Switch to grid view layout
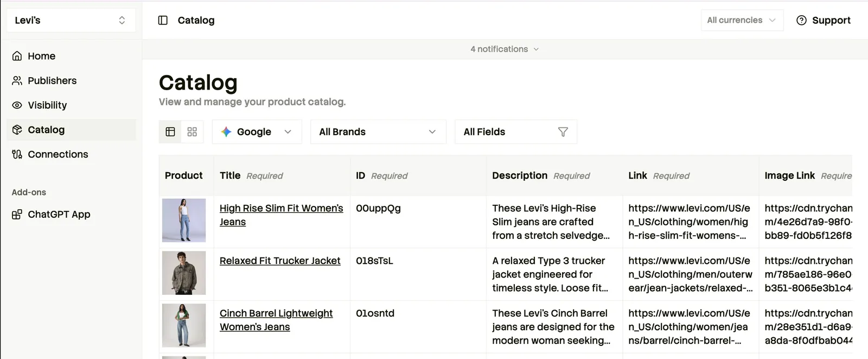Screen dimensions: 868x359 pyautogui.click(x=192, y=132)
